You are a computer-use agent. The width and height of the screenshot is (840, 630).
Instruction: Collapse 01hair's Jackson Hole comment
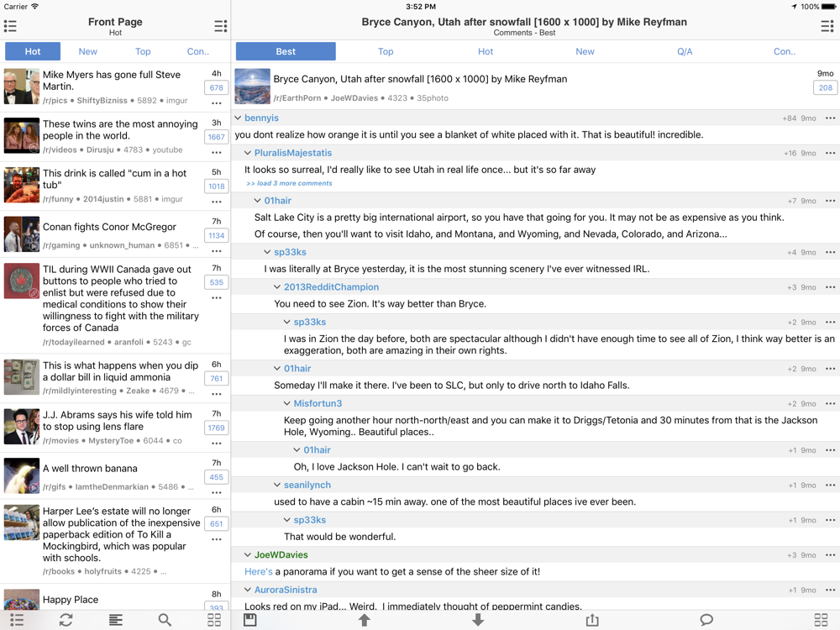[x=297, y=450]
